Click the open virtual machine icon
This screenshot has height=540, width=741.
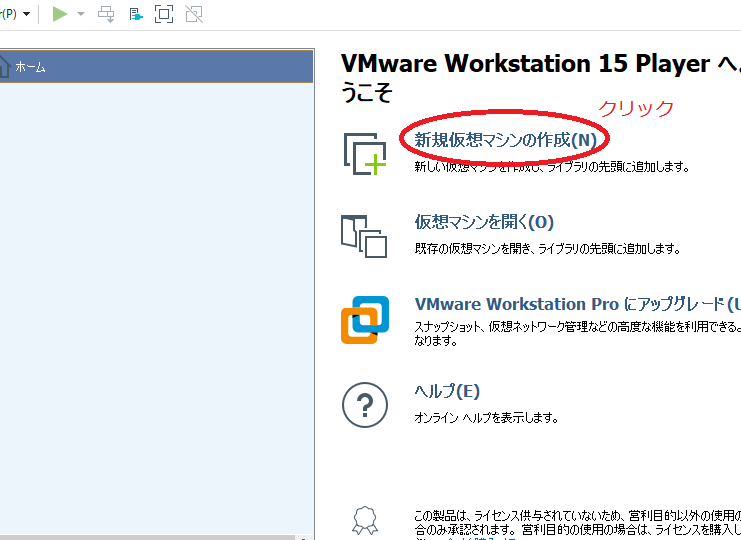(x=364, y=236)
